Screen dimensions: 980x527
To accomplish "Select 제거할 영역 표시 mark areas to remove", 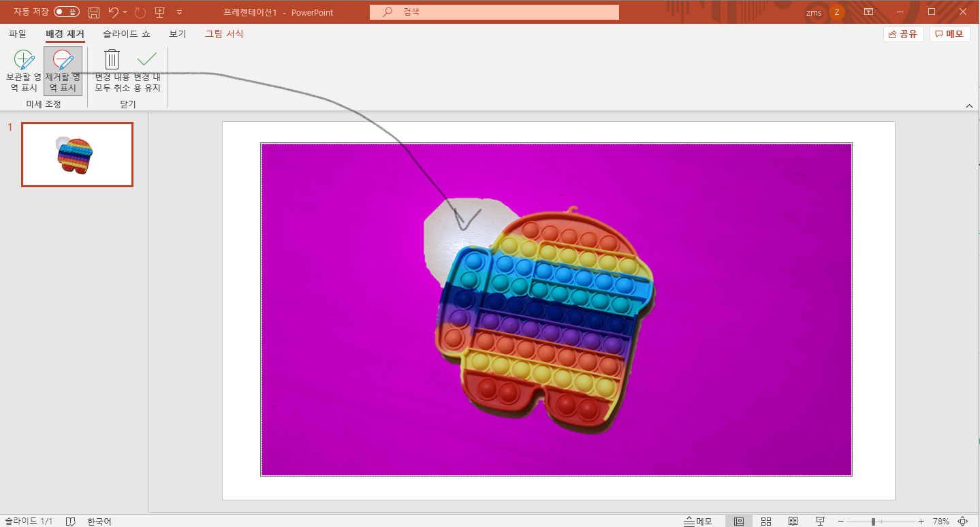I will click(x=63, y=71).
